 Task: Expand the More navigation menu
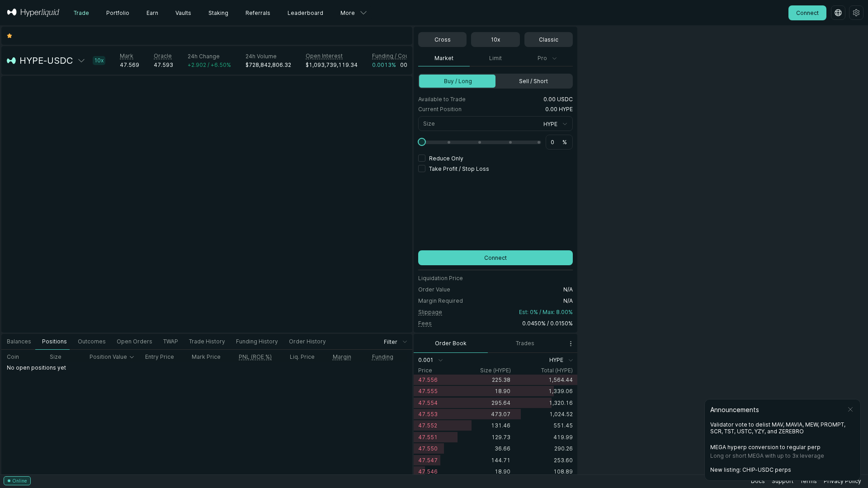[x=353, y=13]
